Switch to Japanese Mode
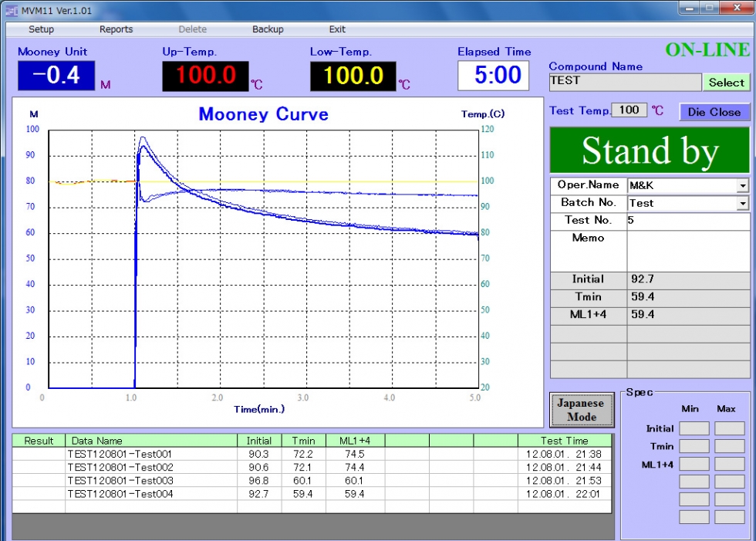 pos(581,409)
